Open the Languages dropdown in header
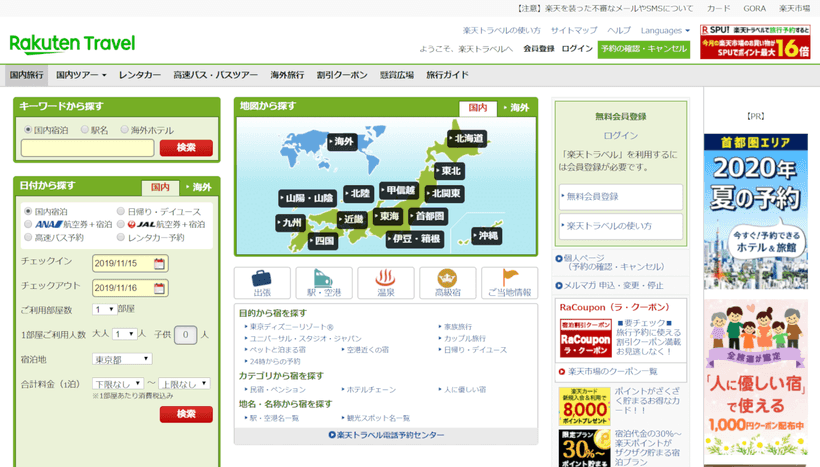The image size is (820, 467). tap(665, 30)
